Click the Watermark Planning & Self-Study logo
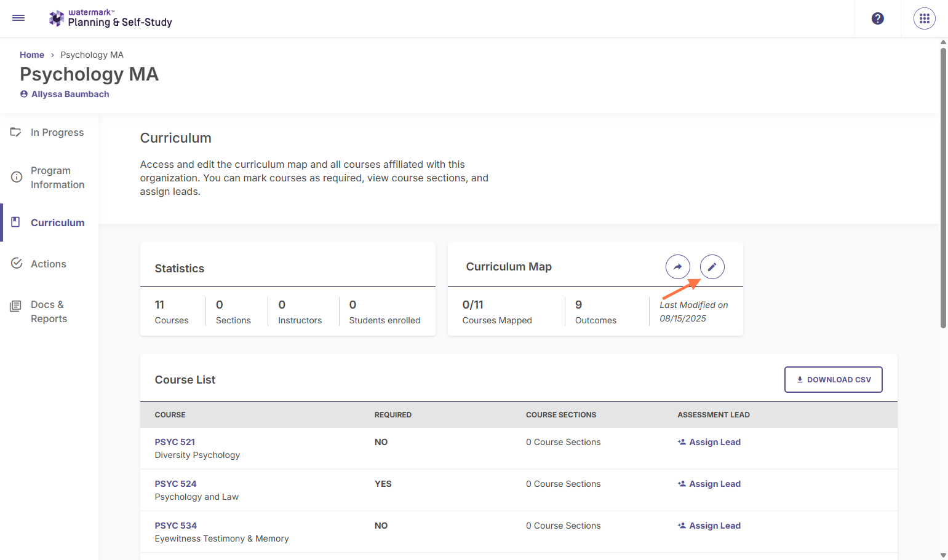Viewport: 948px width, 560px height. (x=111, y=18)
